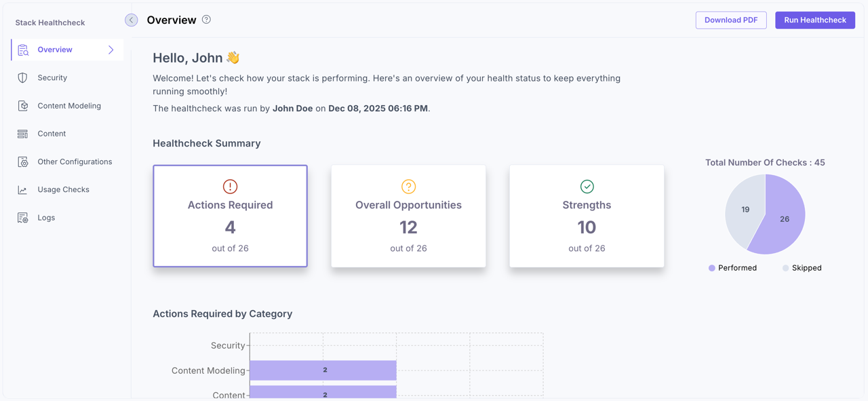Click the back chevron next to Overview
Screen dimensions: 868x401
pyautogui.click(x=131, y=20)
